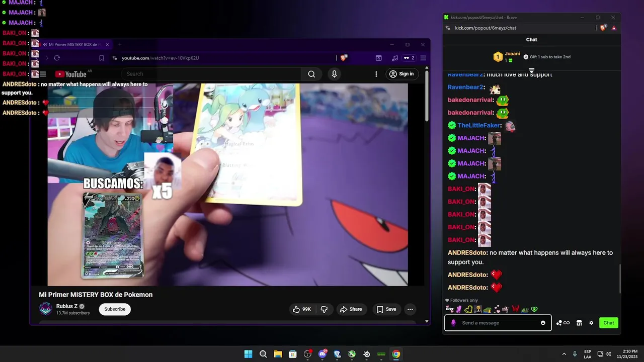This screenshot has height=362, width=644.
Task: Open Kick channel points infinity icon
Action: [x=563, y=323]
